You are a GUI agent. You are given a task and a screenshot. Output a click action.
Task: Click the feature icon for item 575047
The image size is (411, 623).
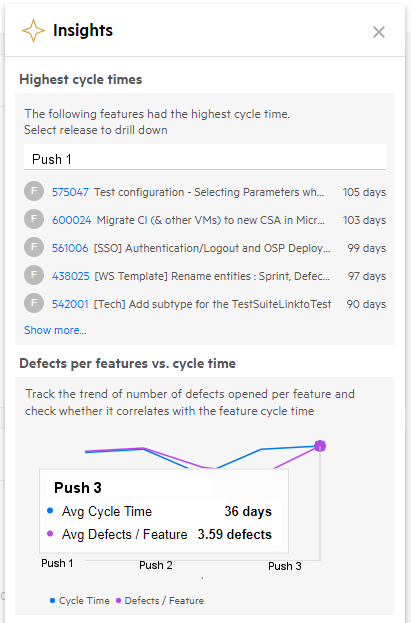pyautogui.click(x=34, y=191)
